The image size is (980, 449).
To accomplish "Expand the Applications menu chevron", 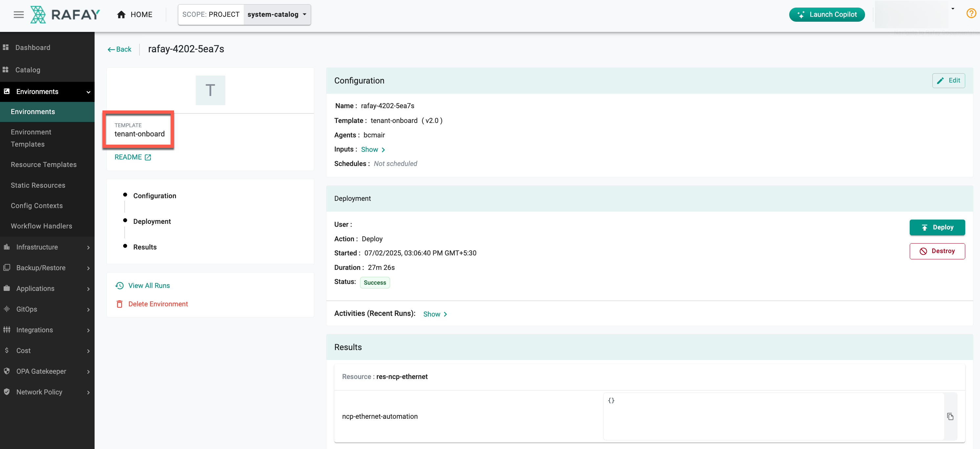I will [x=88, y=289].
